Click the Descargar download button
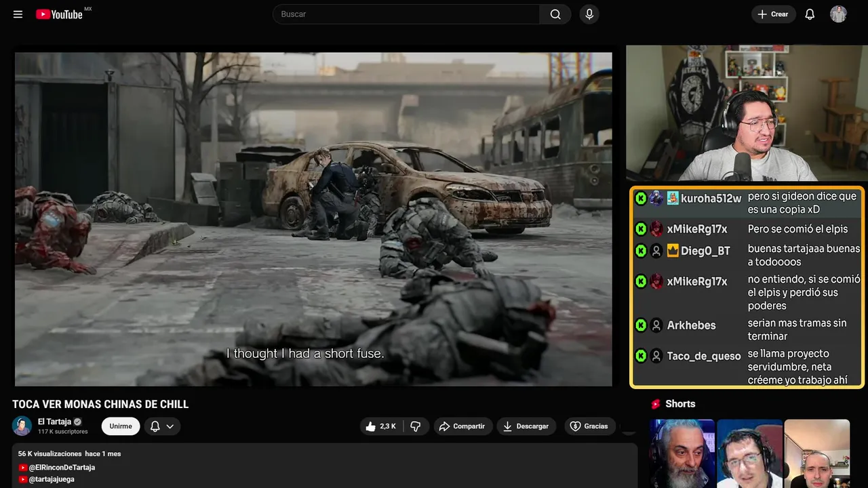 pyautogui.click(x=526, y=426)
